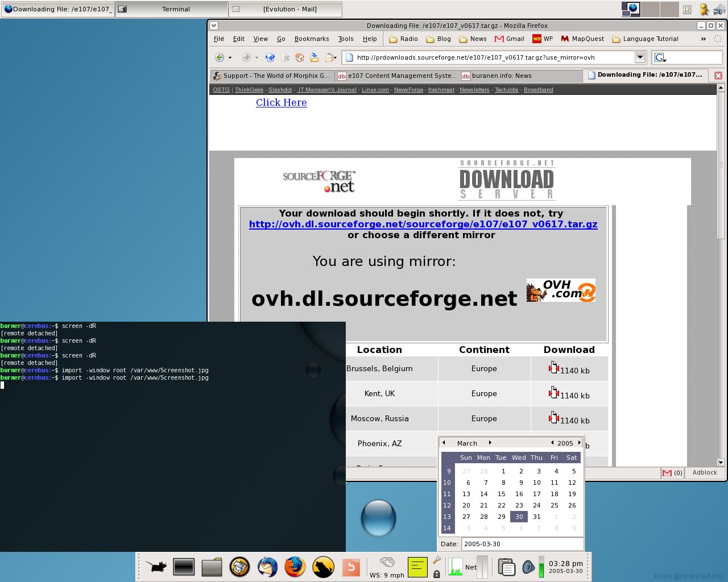This screenshot has width=728, height=582.
Task: Go to the previous year in calendar
Action: coord(552,443)
